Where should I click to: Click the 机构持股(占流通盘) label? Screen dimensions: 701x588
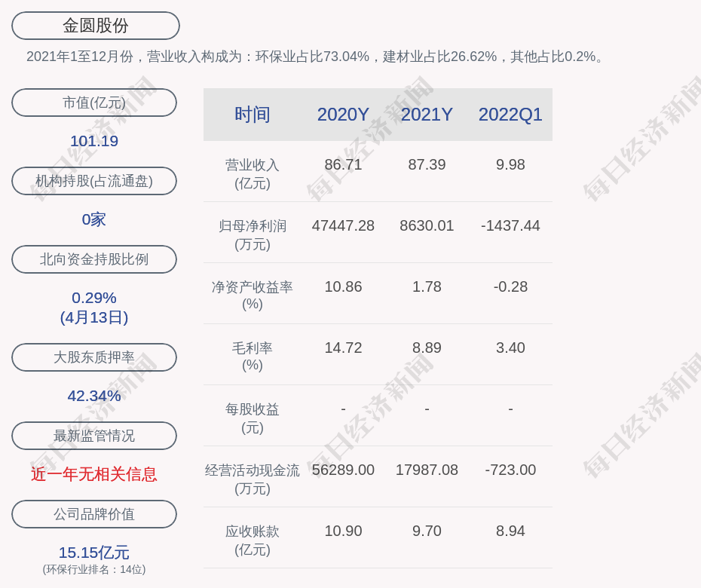point(94,181)
